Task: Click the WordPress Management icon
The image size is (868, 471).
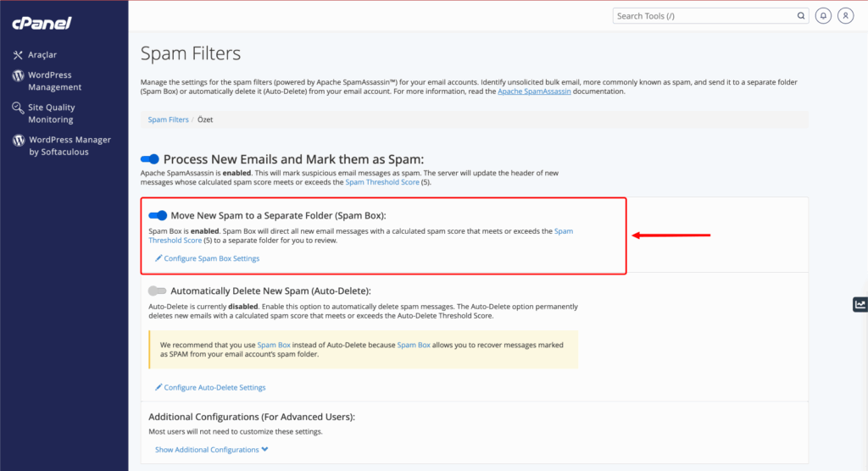Action: click(18, 75)
